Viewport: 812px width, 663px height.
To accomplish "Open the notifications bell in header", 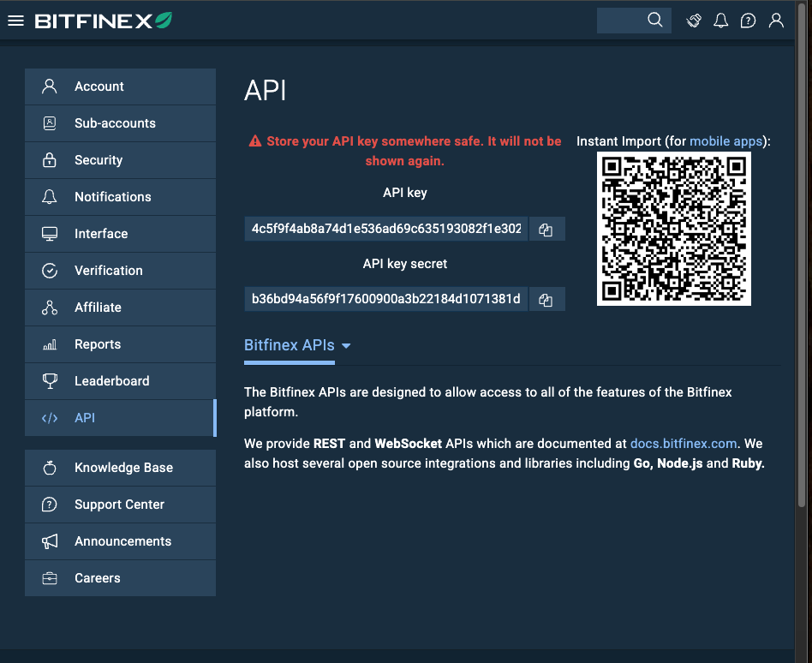I will coord(721,21).
